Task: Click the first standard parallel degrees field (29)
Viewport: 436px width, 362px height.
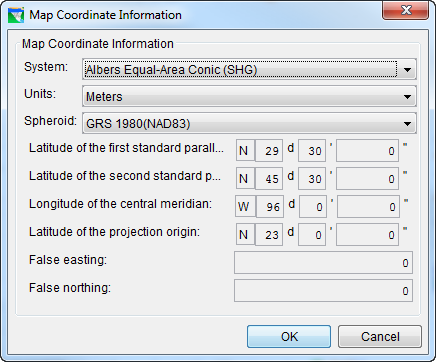Action: [x=269, y=150]
